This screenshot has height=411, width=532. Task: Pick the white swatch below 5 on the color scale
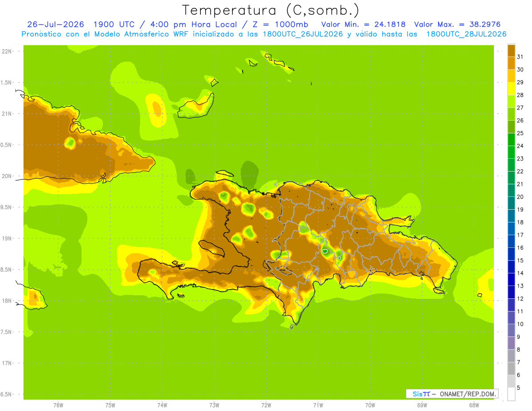pyautogui.click(x=511, y=394)
